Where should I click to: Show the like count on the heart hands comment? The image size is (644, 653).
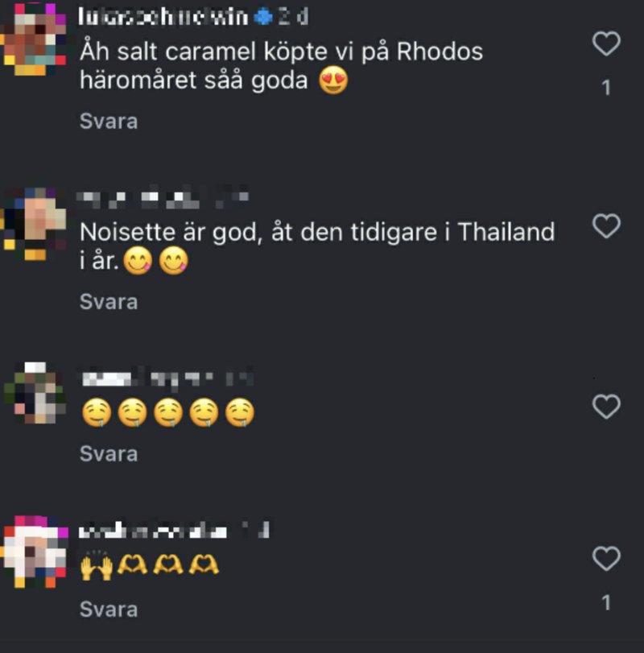606,602
